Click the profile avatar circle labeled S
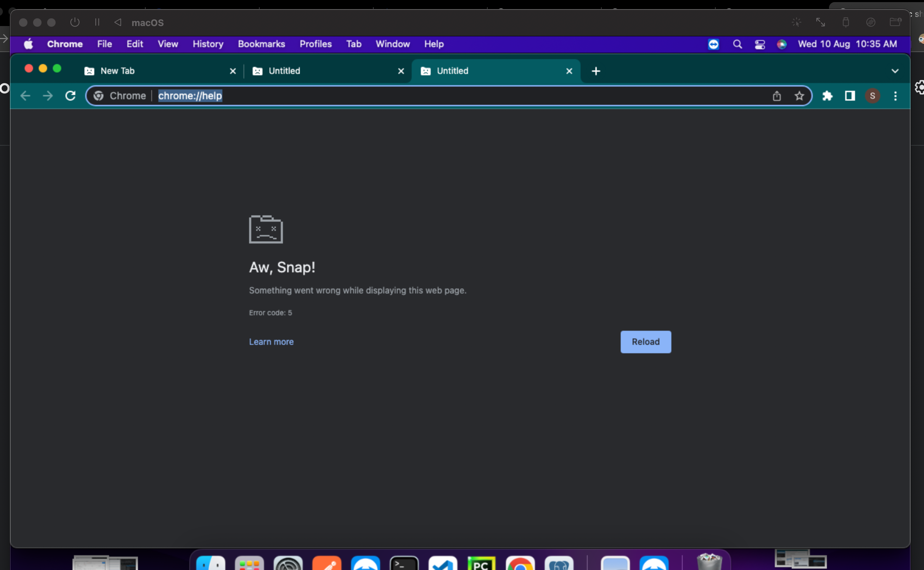924x570 pixels. [x=873, y=95]
